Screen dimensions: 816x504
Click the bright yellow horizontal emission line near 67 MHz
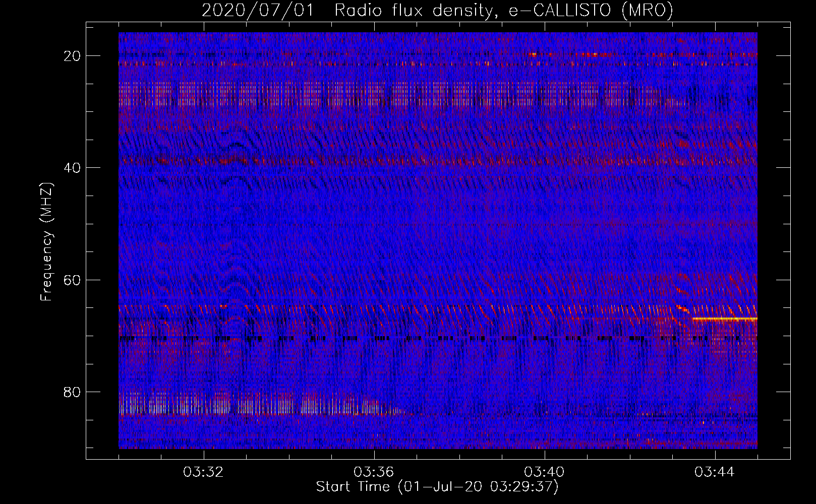click(725, 319)
